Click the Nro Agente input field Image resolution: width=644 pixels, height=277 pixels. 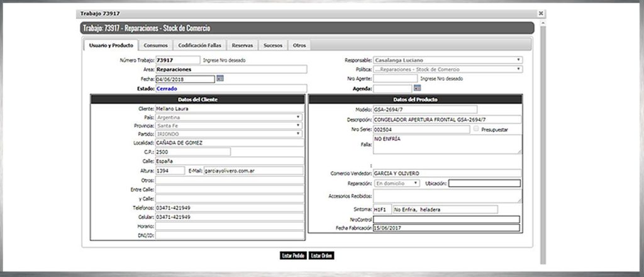point(394,79)
